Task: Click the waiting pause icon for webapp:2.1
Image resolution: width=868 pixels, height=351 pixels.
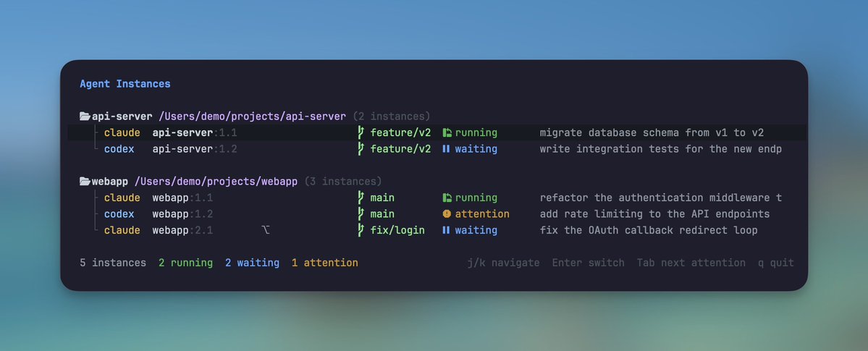Action: coord(446,229)
